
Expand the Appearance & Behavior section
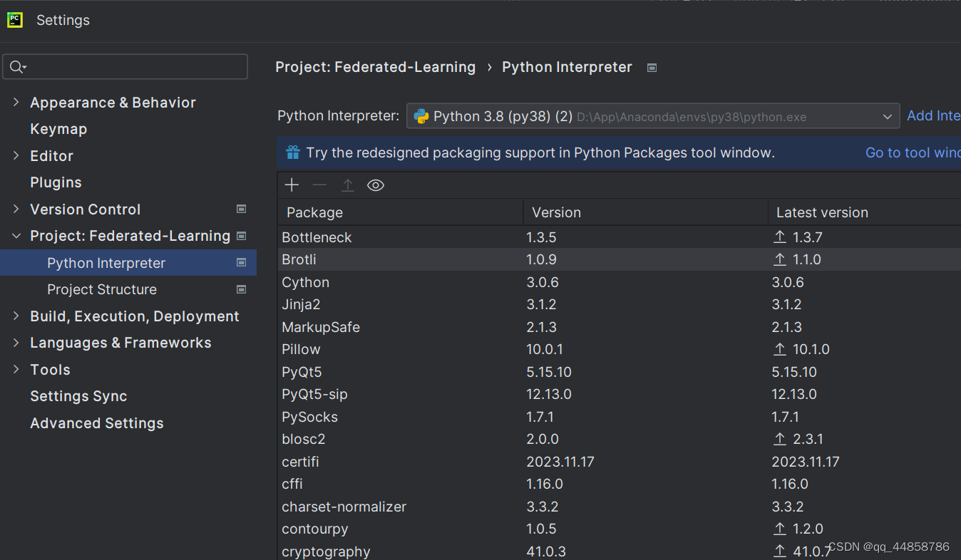pyautogui.click(x=16, y=103)
